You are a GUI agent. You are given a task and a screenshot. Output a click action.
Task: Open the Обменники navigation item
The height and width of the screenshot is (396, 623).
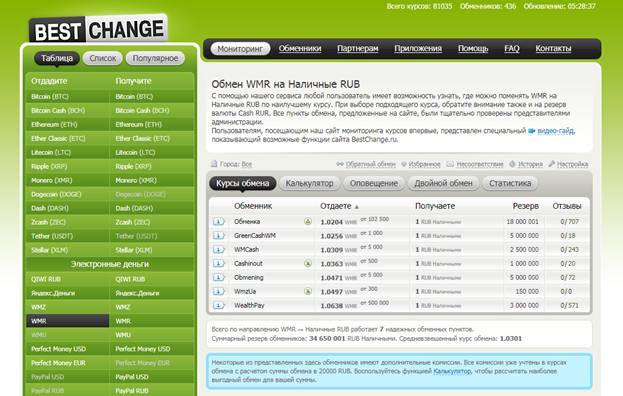click(300, 48)
